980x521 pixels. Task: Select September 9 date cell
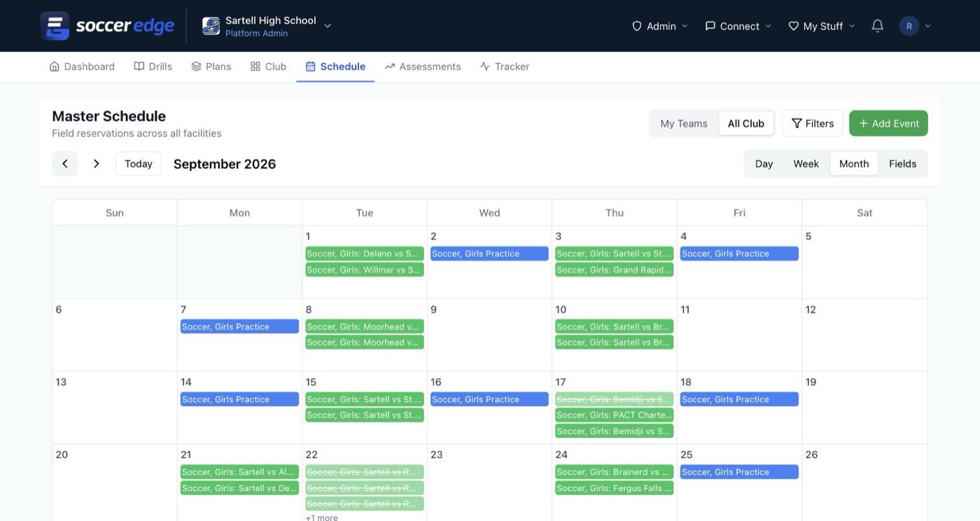coord(489,335)
